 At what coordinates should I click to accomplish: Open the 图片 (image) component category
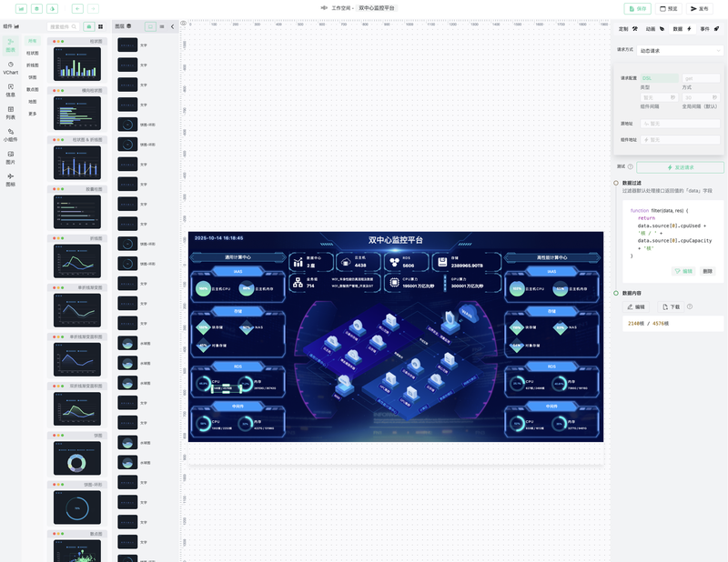11,157
